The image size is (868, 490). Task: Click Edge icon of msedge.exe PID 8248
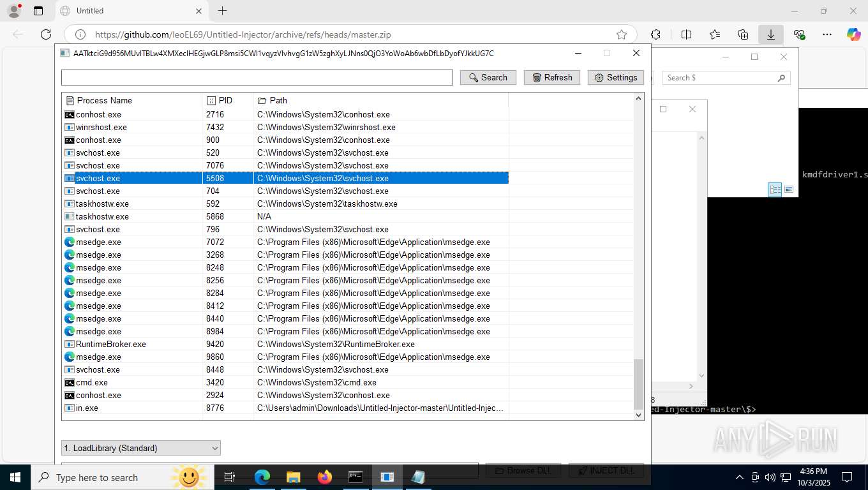(70, 267)
